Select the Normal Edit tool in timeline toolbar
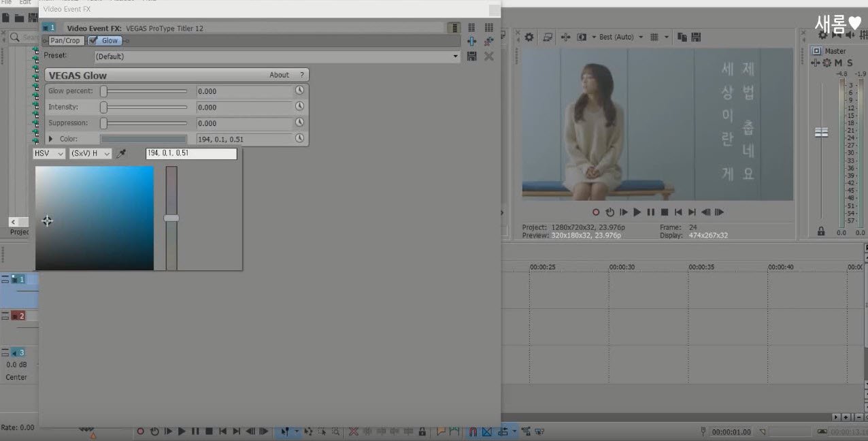Image resolution: width=868 pixels, height=441 pixels. 285,431
